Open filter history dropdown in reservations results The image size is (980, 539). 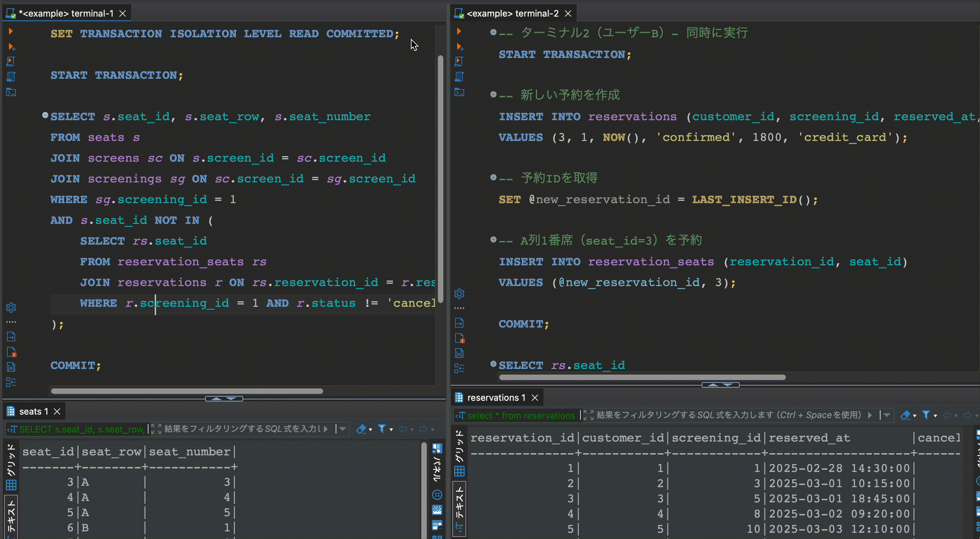coord(887,415)
